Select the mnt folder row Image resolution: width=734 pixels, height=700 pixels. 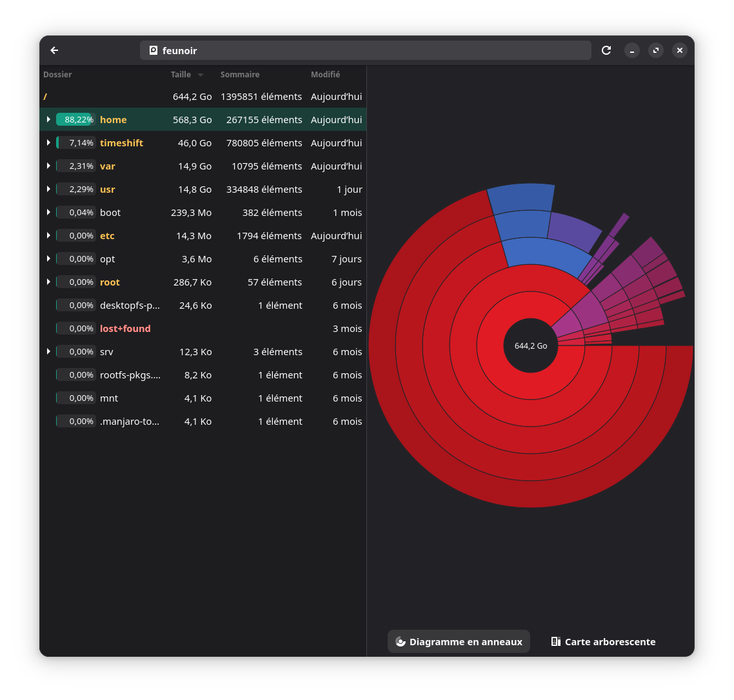point(203,398)
